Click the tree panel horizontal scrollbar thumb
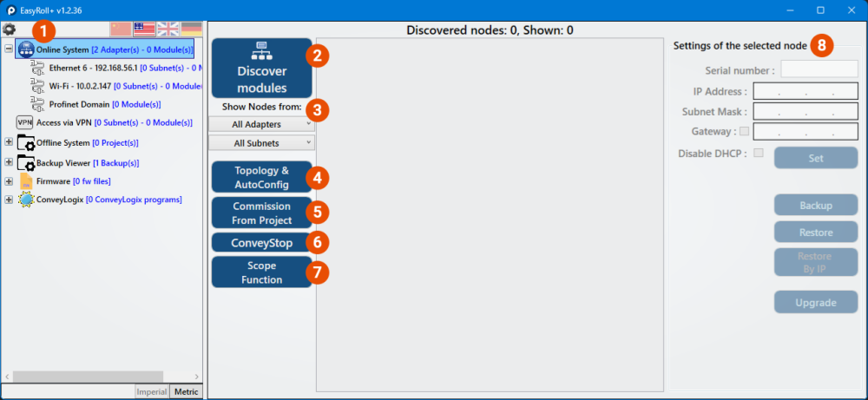 tap(88, 377)
